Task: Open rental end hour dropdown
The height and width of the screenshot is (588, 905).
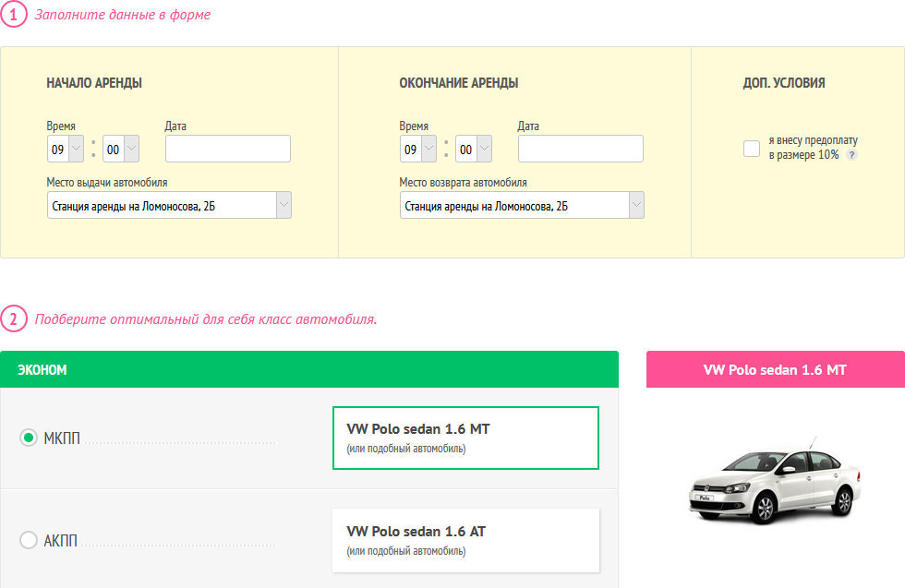Action: tap(417, 149)
